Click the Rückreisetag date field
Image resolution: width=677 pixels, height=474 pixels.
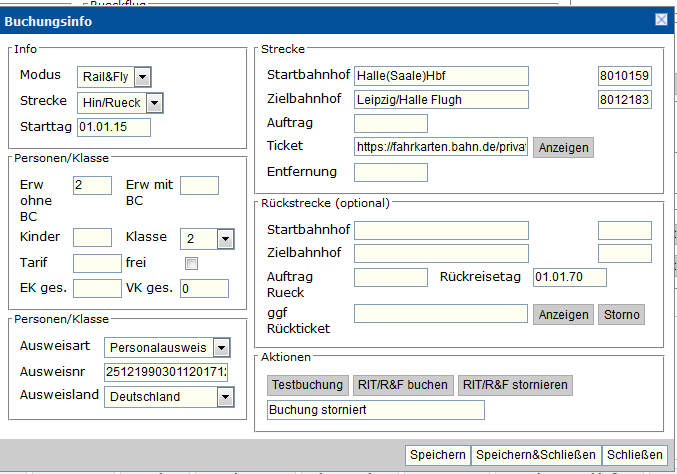pos(570,277)
